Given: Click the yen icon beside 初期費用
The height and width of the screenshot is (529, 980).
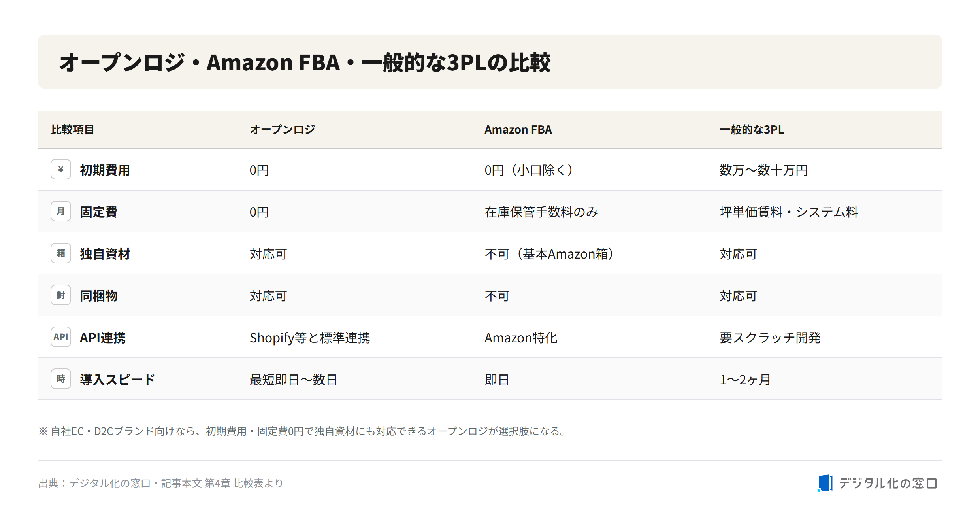Looking at the screenshot, I should click(61, 169).
